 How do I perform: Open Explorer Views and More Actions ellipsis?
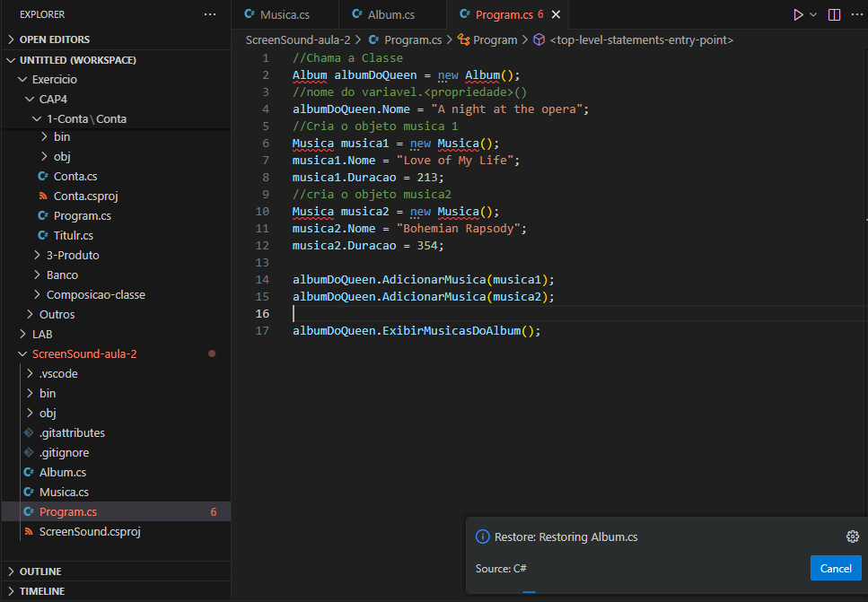(x=210, y=14)
